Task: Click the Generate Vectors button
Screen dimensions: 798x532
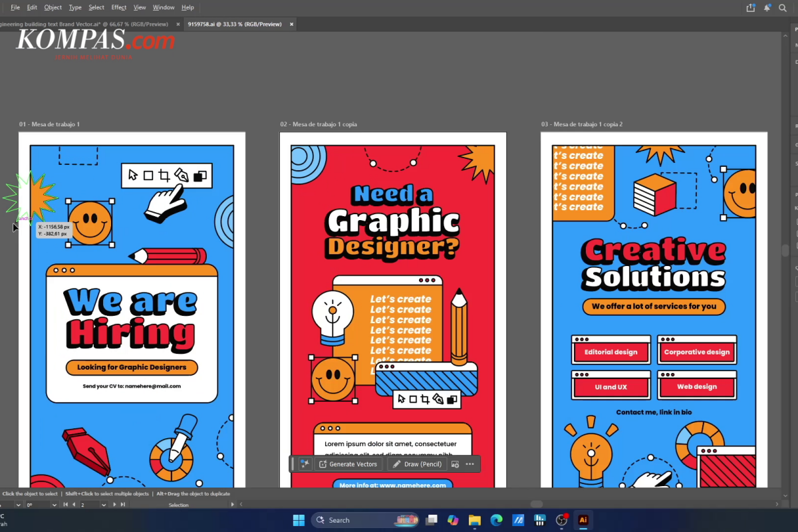Action: point(348,464)
